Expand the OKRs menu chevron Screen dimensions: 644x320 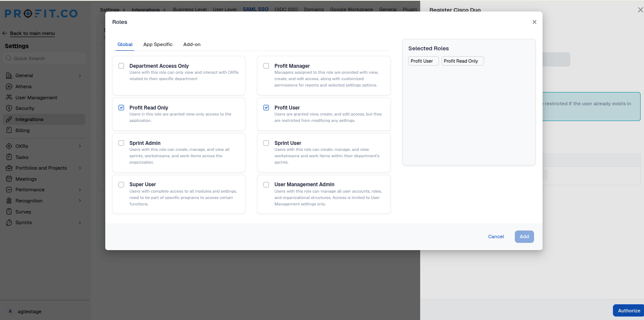(80, 146)
